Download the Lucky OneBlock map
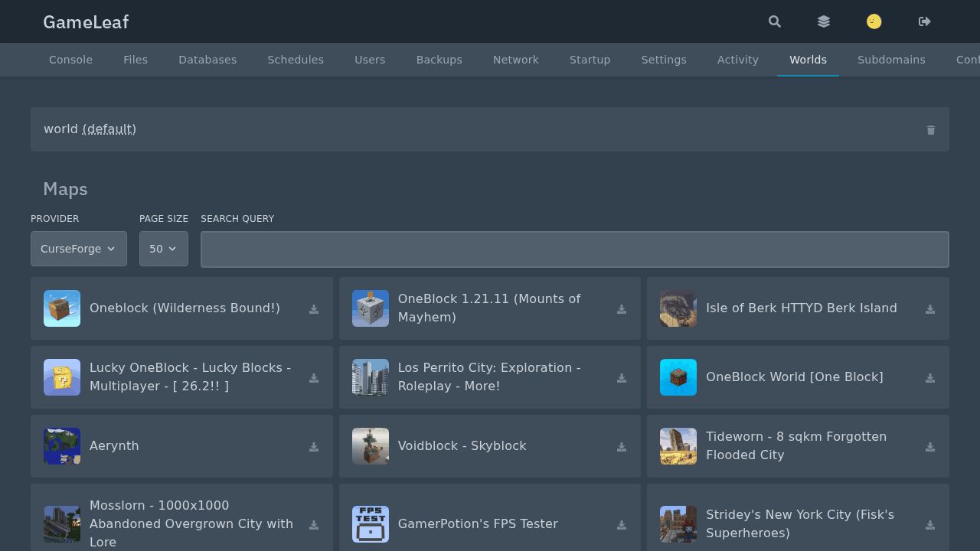Image resolution: width=980 pixels, height=551 pixels. (x=314, y=378)
